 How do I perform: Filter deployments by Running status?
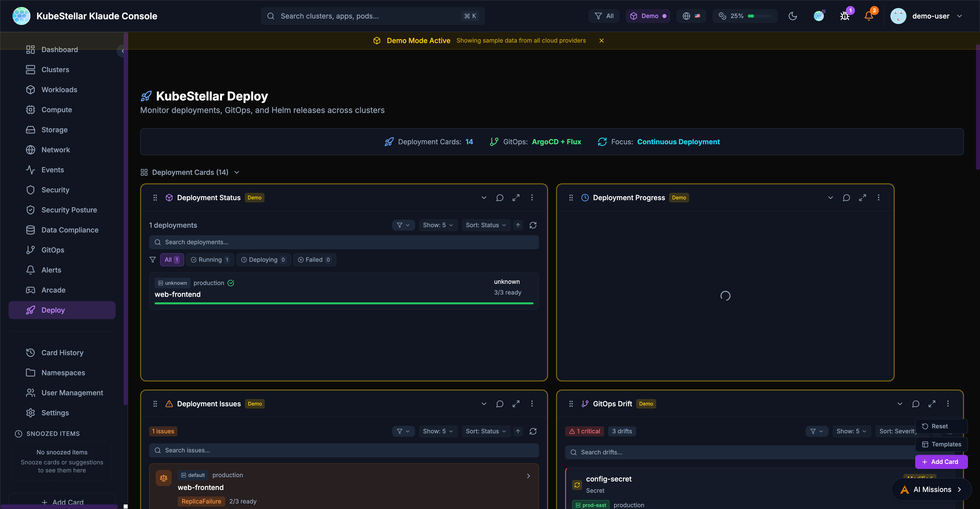point(210,260)
